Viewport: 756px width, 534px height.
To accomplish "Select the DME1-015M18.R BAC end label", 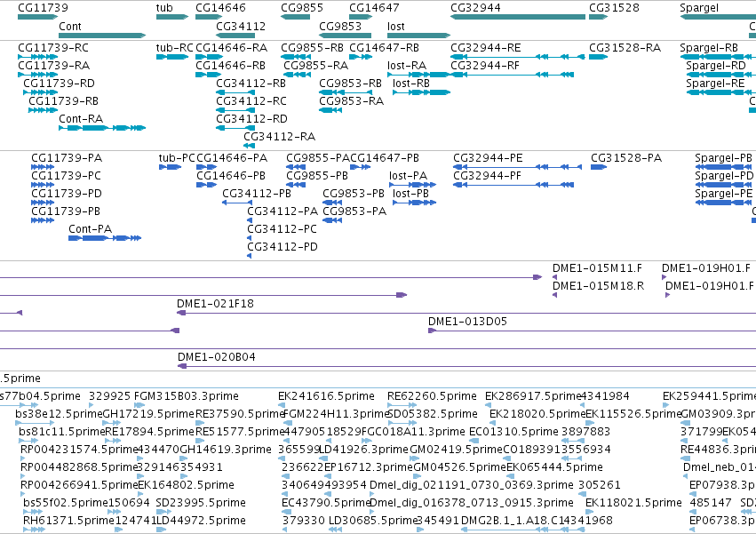I will 599,286.
